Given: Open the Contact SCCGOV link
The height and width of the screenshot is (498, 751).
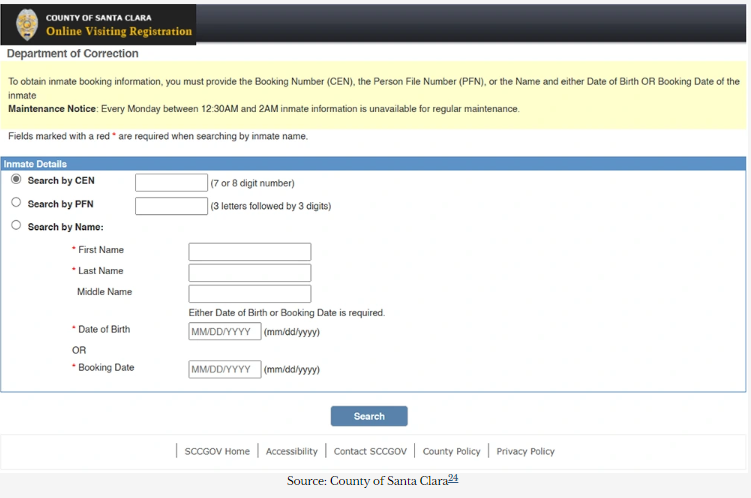Looking at the screenshot, I should click(x=370, y=451).
